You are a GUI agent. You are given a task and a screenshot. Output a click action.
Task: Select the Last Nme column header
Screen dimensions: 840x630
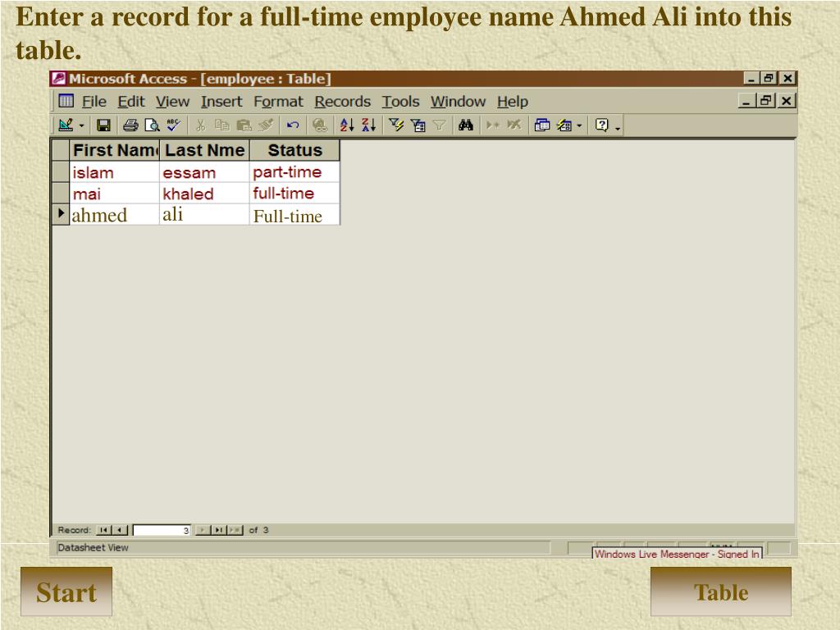204,151
